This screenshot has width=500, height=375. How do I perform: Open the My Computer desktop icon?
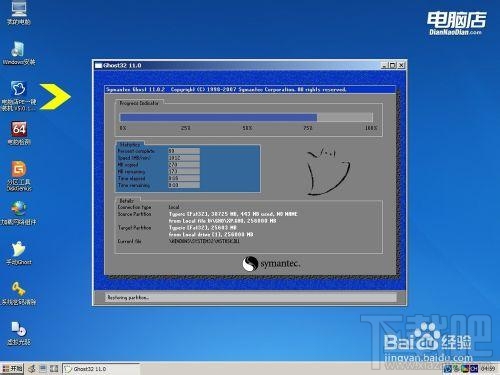(19, 13)
